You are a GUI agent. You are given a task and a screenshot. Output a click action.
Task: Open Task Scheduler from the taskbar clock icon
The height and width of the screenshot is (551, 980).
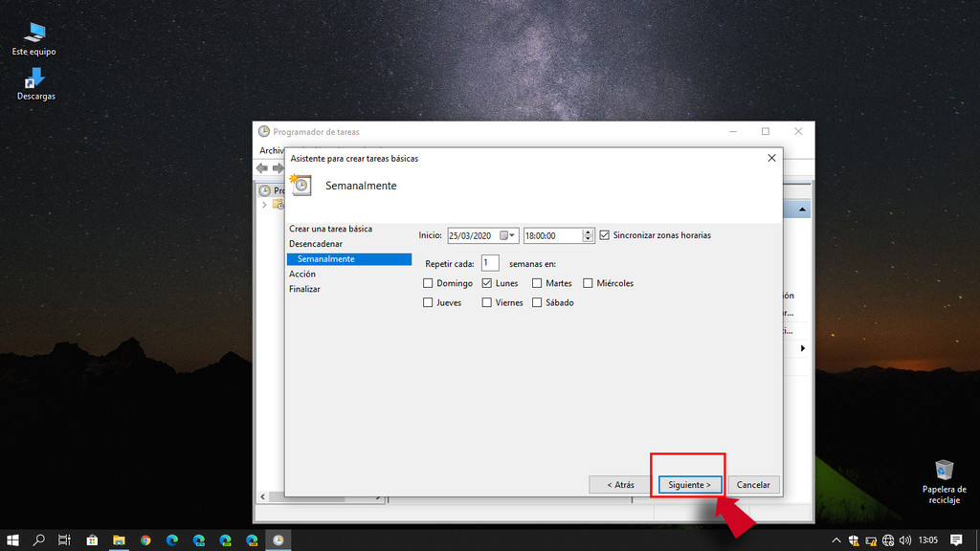[278, 540]
